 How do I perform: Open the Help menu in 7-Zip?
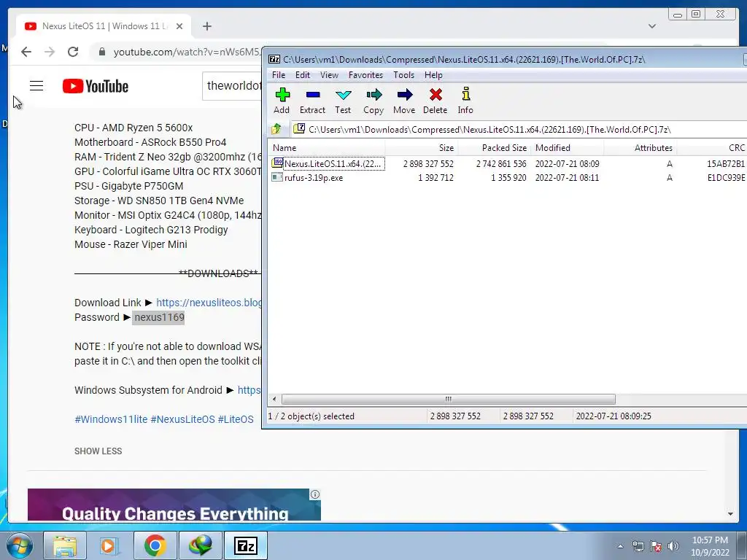click(433, 75)
